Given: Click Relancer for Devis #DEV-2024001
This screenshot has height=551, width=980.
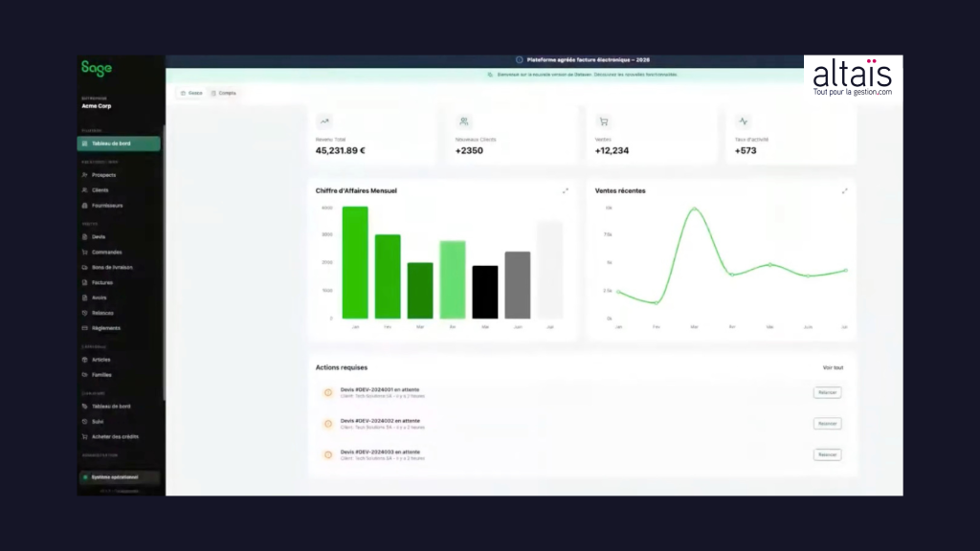Looking at the screenshot, I should click(x=827, y=392).
